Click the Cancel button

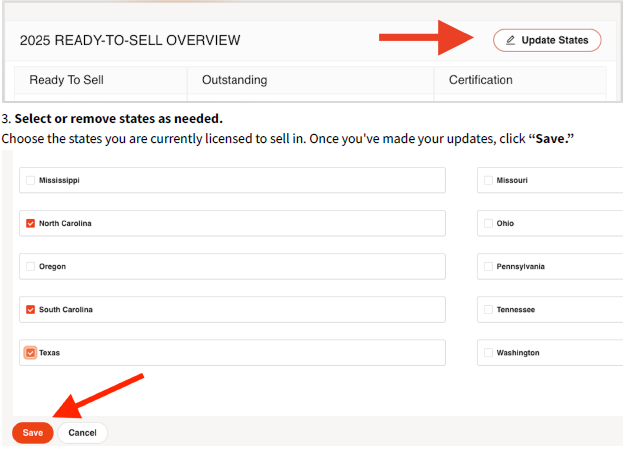pos(82,433)
